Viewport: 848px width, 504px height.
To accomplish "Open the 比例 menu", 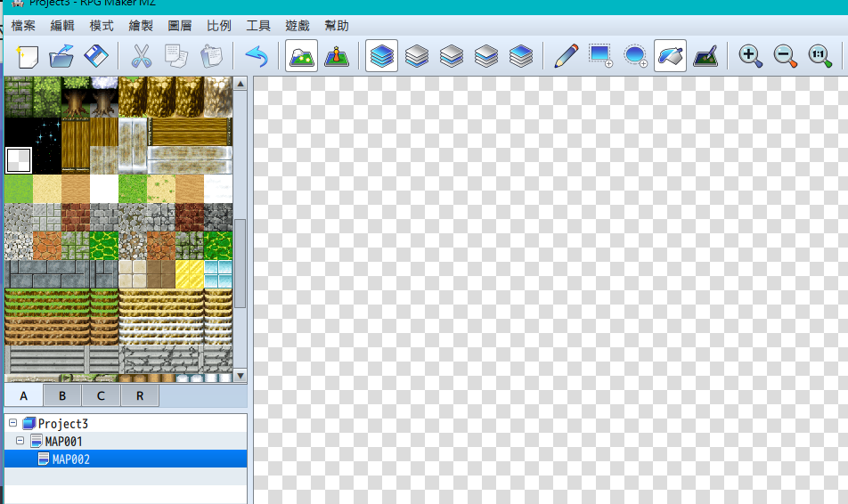I will coord(218,26).
